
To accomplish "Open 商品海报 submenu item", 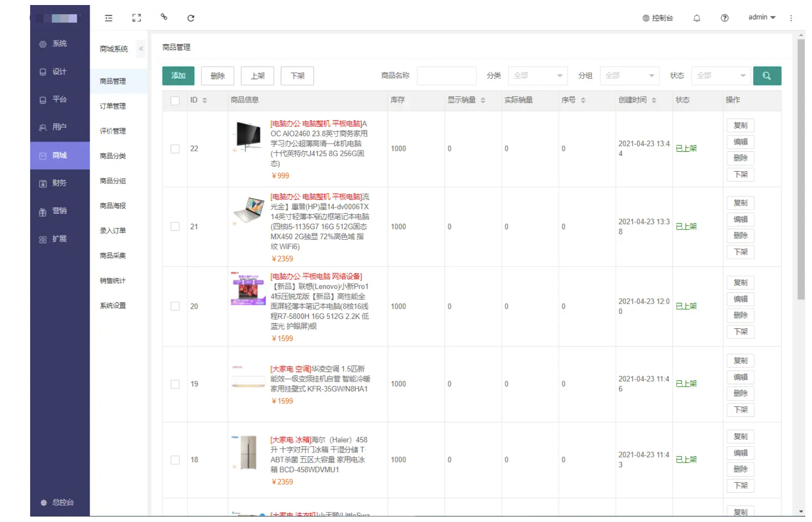I will tap(118, 206).
